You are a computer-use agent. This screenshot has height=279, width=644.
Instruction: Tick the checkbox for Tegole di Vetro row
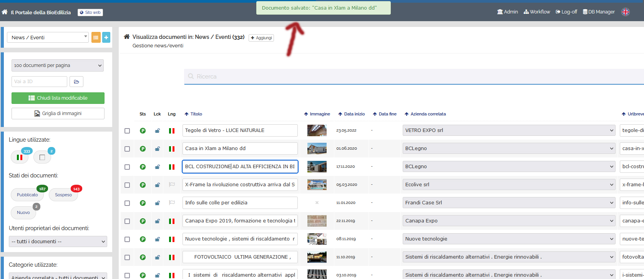point(127,131)
